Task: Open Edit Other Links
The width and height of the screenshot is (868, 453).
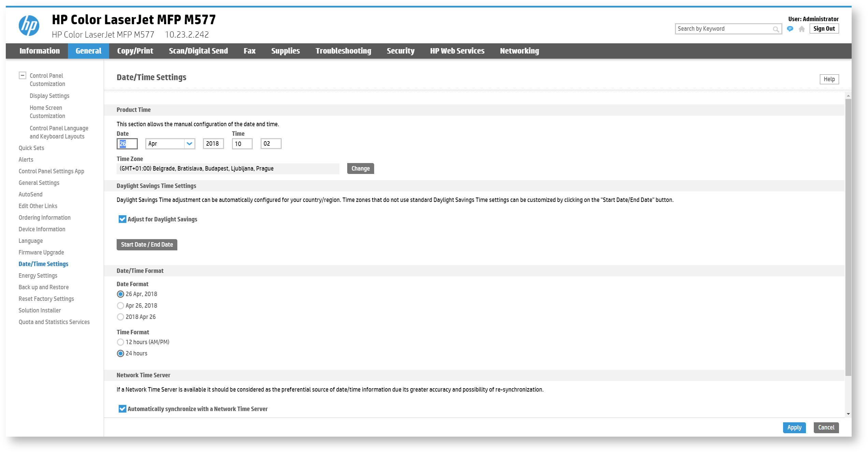Action: (x=38, y=206)
